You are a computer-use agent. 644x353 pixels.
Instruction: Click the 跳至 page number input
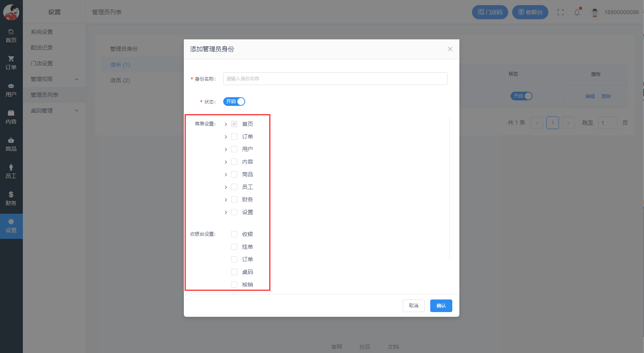pos(608,123)
